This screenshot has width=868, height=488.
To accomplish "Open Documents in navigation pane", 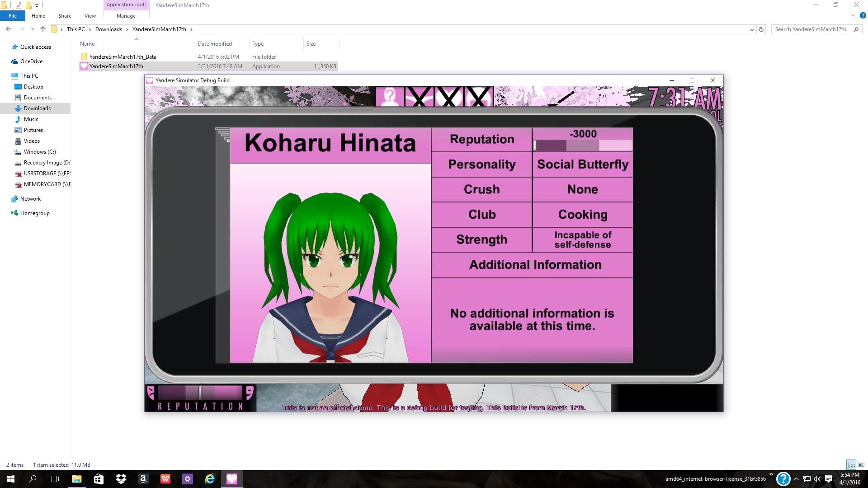I will 38,98.
